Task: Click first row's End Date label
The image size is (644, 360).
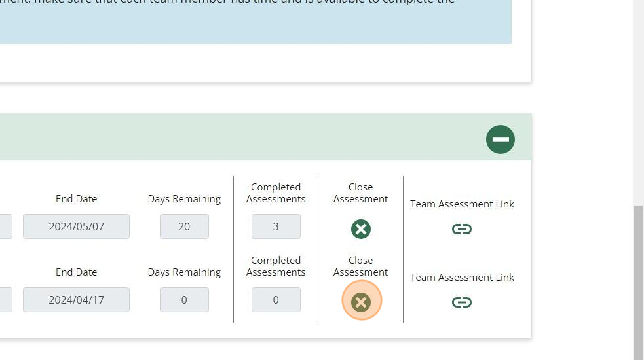Action: pyautogui.click(x=77, y=199)
